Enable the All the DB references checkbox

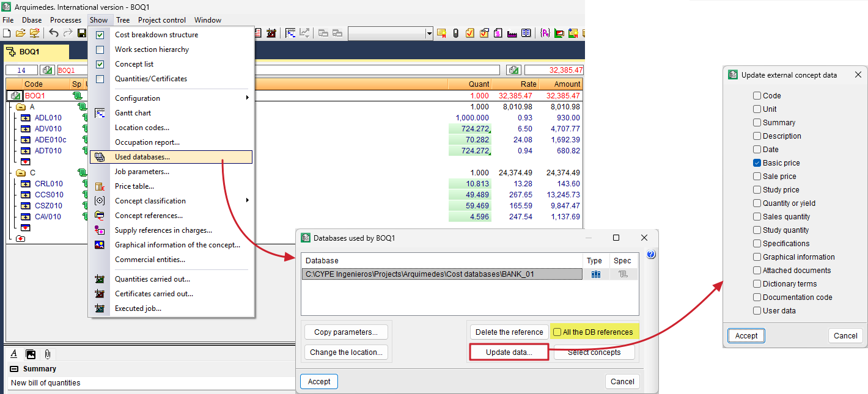click(x=557, y=332)
